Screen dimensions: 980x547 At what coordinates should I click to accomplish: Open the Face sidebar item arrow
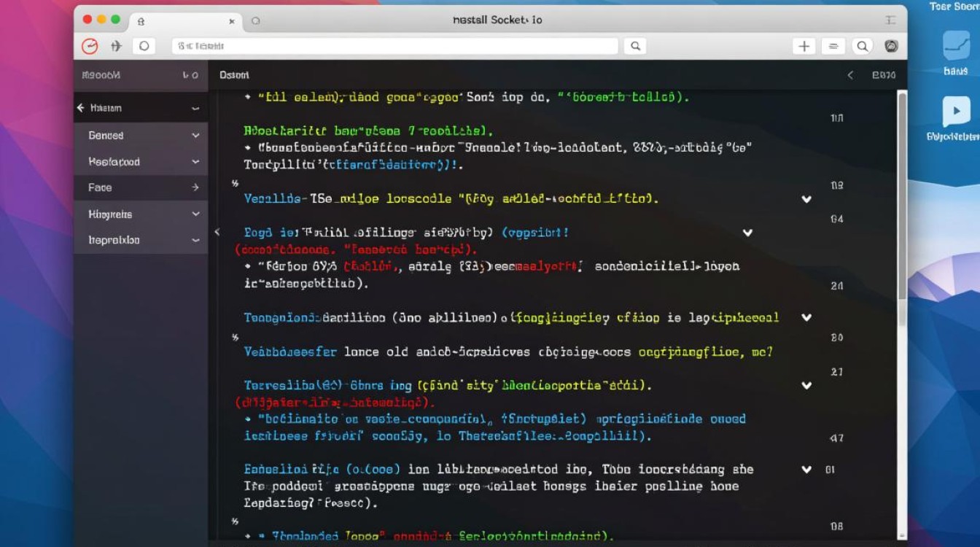(195, 187)
